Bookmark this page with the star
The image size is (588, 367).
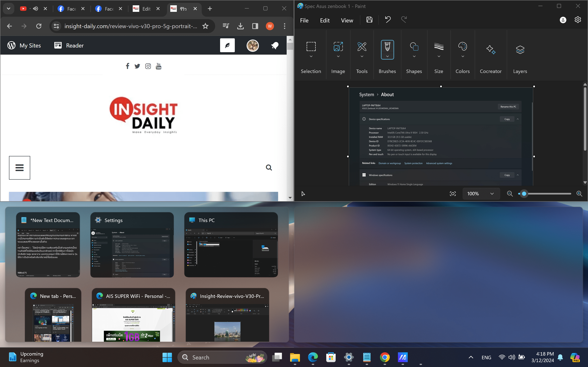tap(205, 26)
